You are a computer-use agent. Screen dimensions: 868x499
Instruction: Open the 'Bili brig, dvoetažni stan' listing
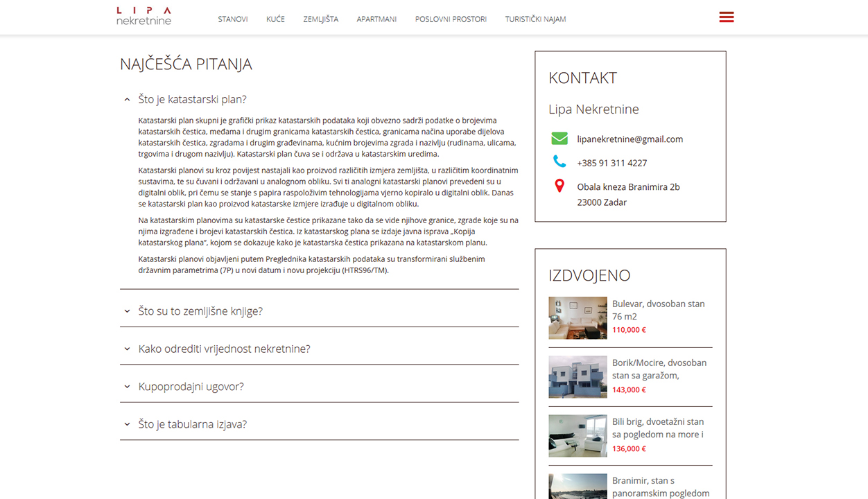658,428
